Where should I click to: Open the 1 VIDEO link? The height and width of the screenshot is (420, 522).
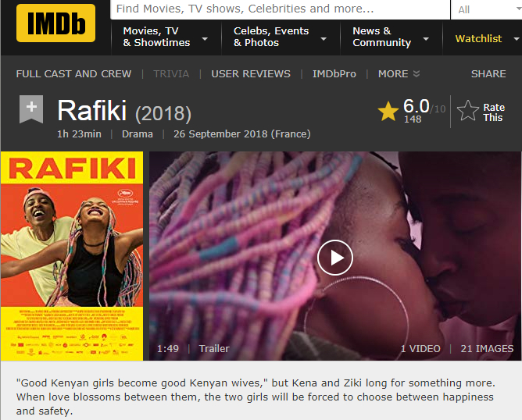coord(420,348)
